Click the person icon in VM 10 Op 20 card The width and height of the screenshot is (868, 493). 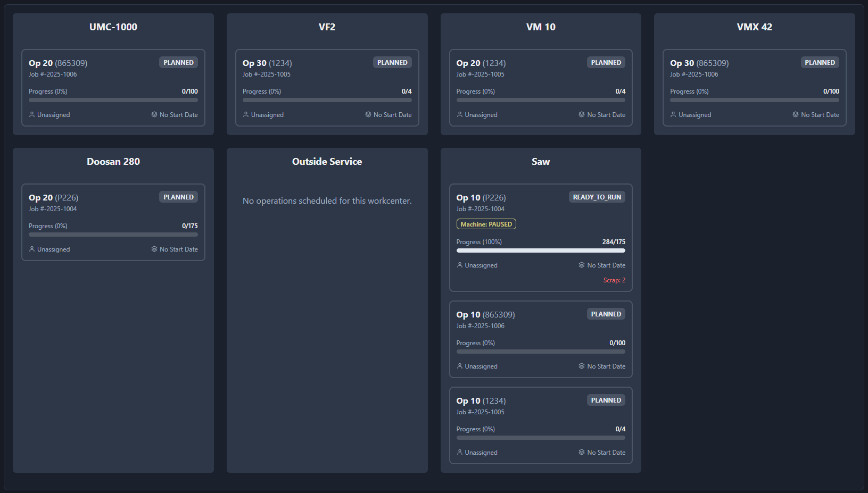460,114
